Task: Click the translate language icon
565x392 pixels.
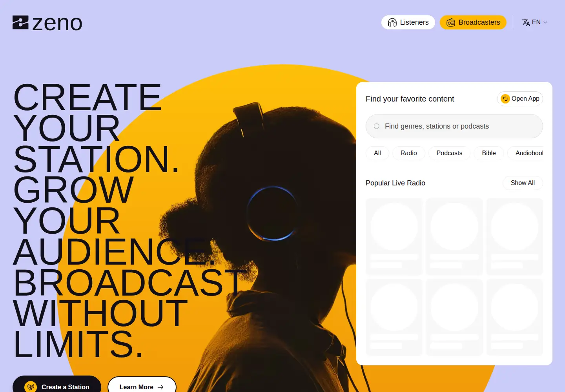Action: pyautogui.click(x=526, y=22)
